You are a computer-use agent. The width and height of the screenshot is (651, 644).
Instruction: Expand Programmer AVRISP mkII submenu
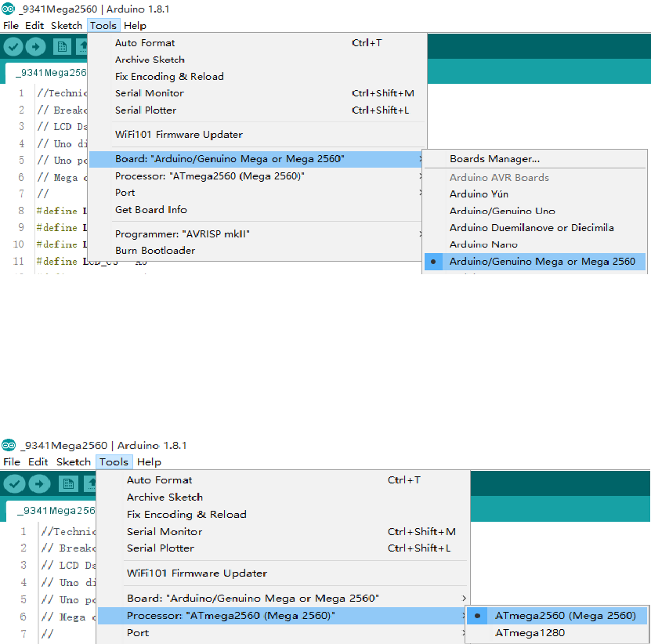point(257,233)
